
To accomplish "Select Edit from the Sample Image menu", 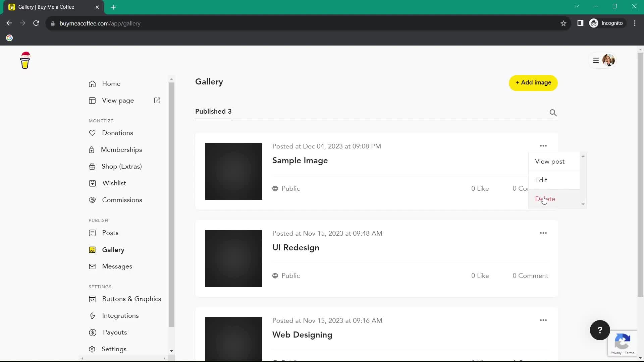I will click(x=541, y=180).
